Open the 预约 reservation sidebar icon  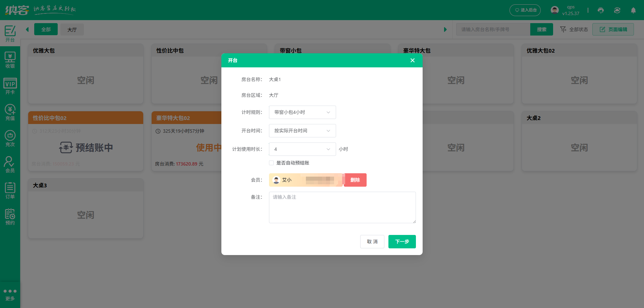pyautogui.click(x=10, y=217)
